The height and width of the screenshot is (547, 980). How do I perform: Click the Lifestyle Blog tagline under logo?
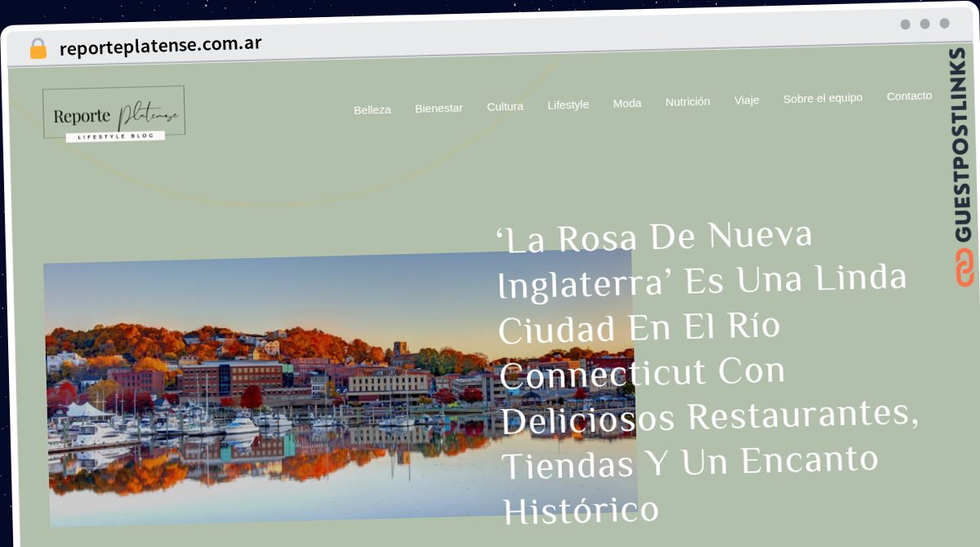(x=115, y=136)
